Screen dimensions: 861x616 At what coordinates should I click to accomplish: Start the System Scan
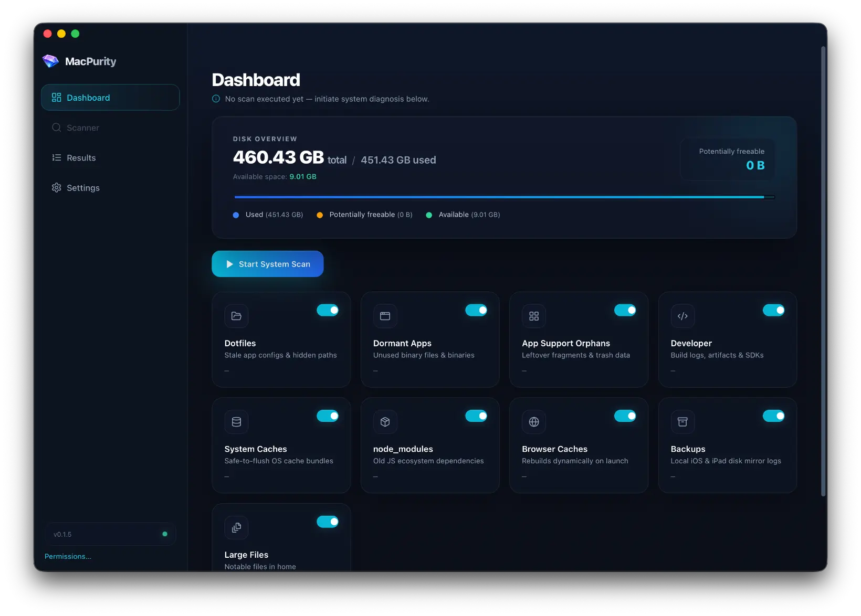point(268,264)
